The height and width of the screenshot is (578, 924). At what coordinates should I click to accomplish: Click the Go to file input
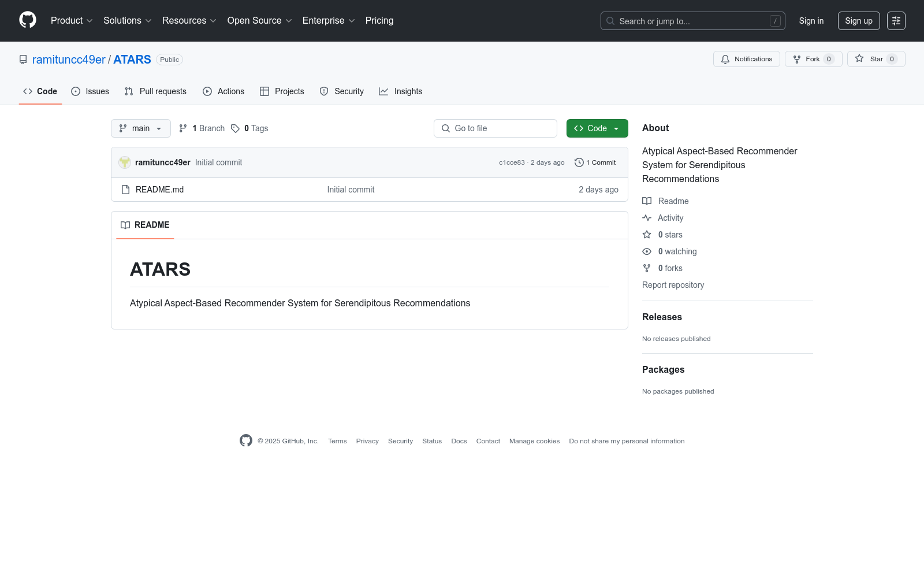[x=495, y=128]
